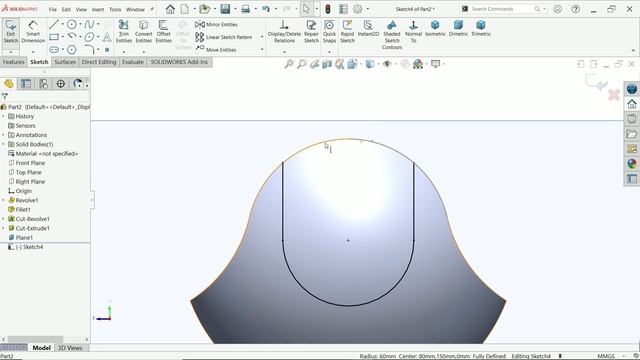Open Display/Delete Relations
Screen dimensions: 640x360
click(284, 31)
